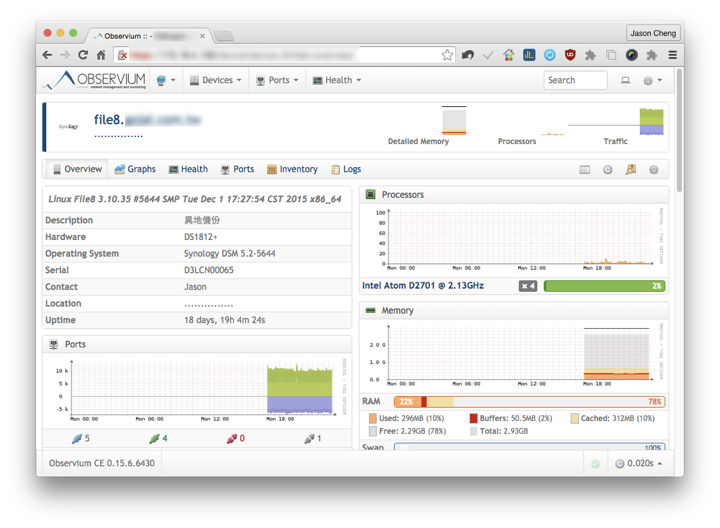Click the Swap usage bar
Screen dimensions: 720x528
pos(529,447)
